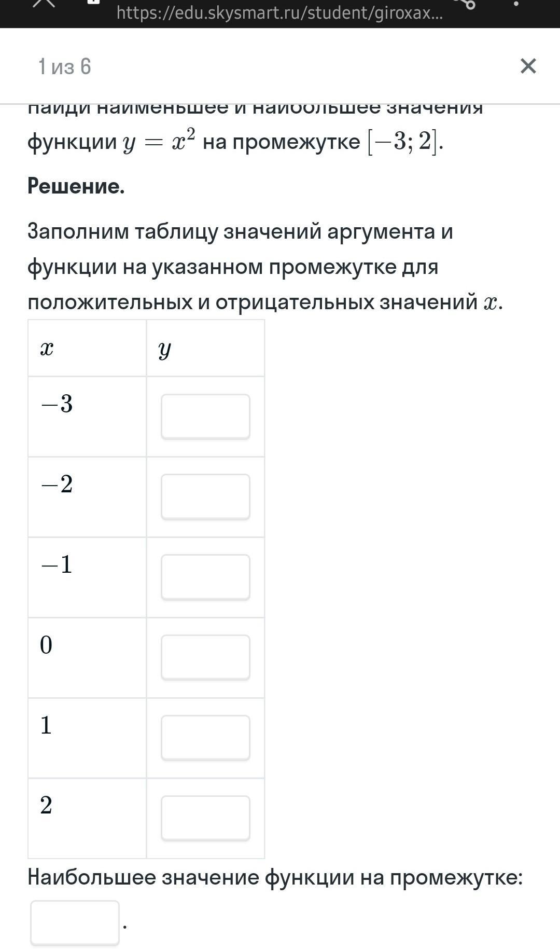Select the y input for x = 2
560x952 pixels.
click(x=205, y=818)
